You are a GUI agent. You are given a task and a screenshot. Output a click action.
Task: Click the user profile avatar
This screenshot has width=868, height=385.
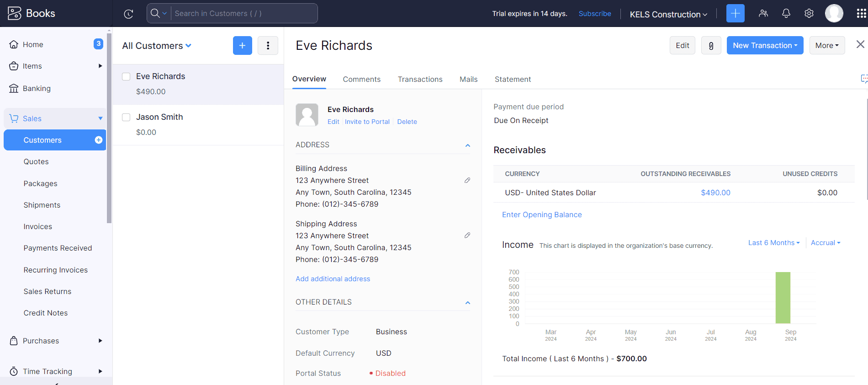pyautogui.click(x=834, y=13)
